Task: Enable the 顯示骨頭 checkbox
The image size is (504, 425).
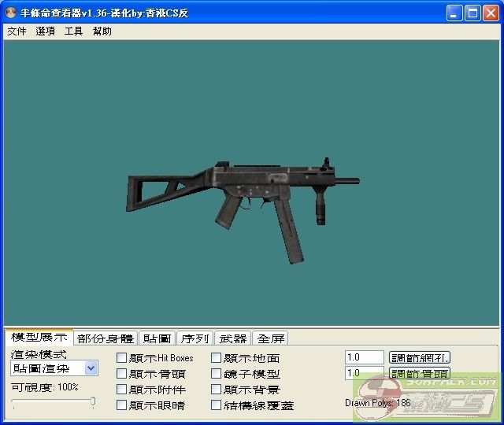Action: [x=121, y=374]
